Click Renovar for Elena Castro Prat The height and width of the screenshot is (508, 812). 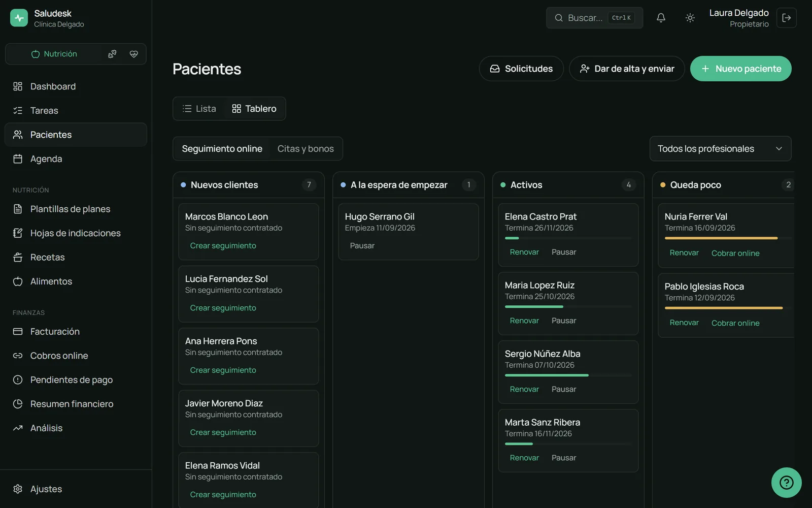[524, 252]
